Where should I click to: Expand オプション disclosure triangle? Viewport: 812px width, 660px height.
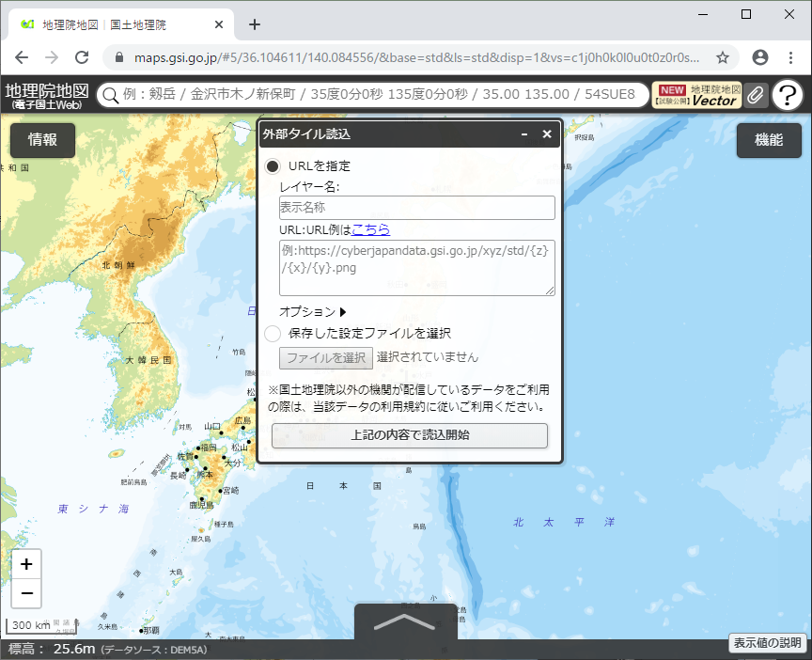coord(343,312)
